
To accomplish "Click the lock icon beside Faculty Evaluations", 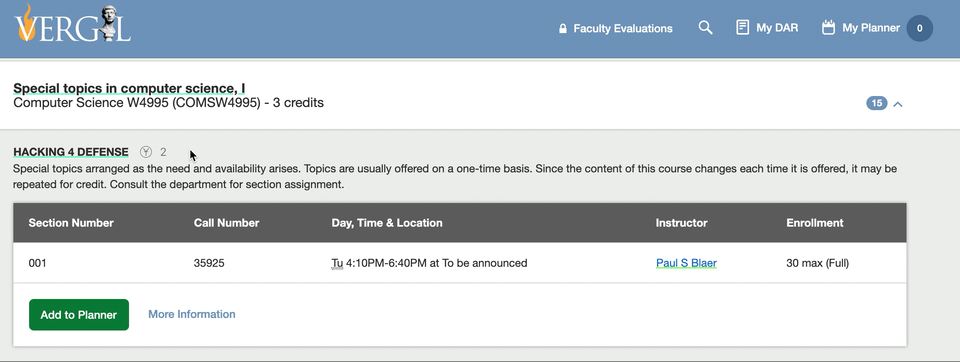I will [563, 28].
